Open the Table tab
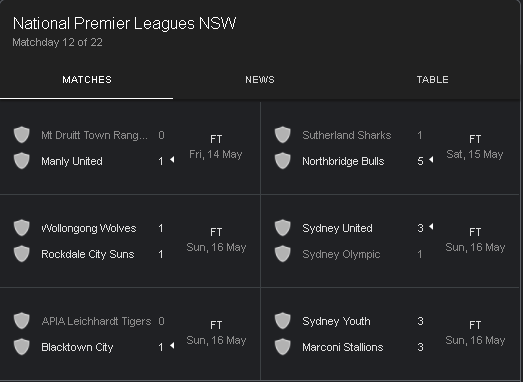This screenshot has width=523, height=382. [x=432, y=80]
